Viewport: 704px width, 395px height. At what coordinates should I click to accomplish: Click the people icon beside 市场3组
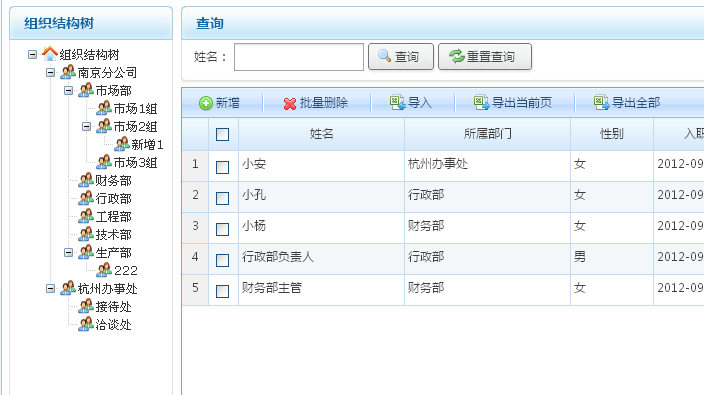104,162
